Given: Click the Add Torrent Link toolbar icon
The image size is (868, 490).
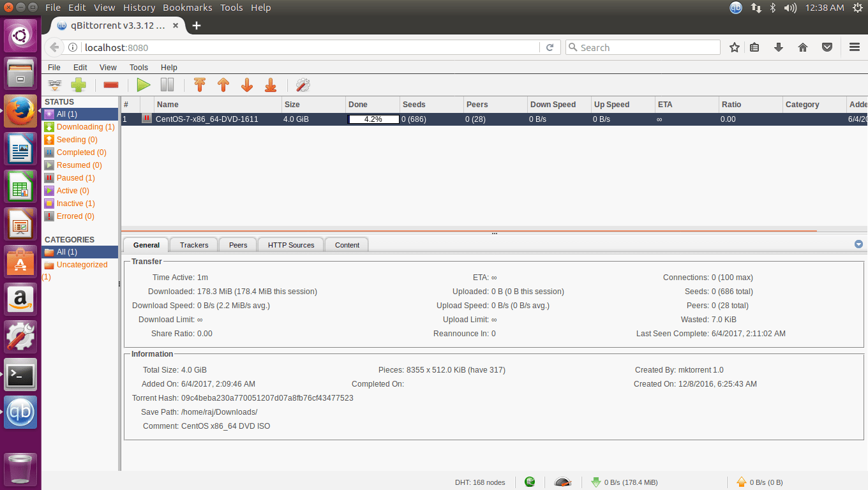Looking at the screenshot, I should [55, 85].
